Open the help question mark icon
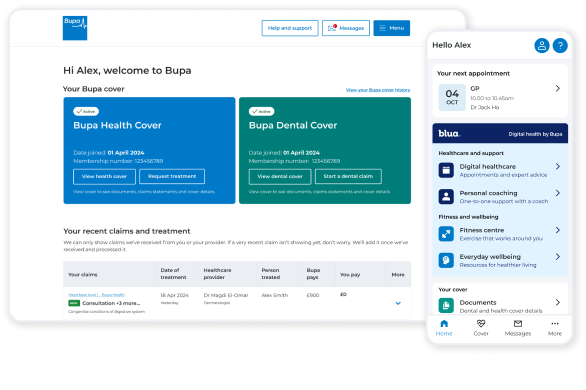Image resolution: width=586 pixels, height=390 pixels. (560, 46)
